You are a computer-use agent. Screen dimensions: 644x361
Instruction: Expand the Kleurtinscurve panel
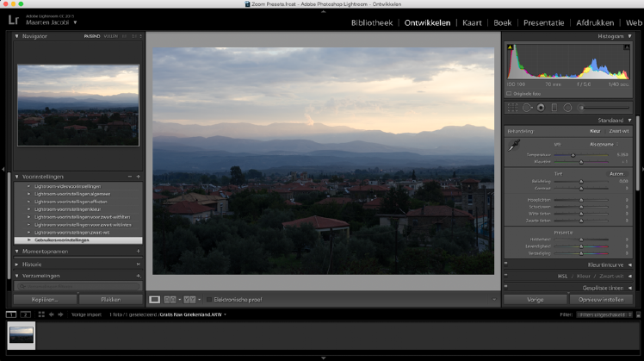629,265
